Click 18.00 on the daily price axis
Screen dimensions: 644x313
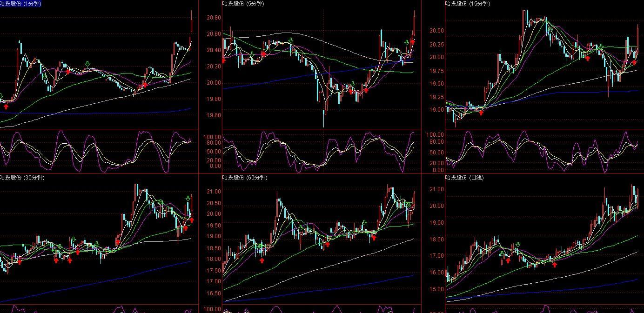pyautogui.click(x=436, y=239)
